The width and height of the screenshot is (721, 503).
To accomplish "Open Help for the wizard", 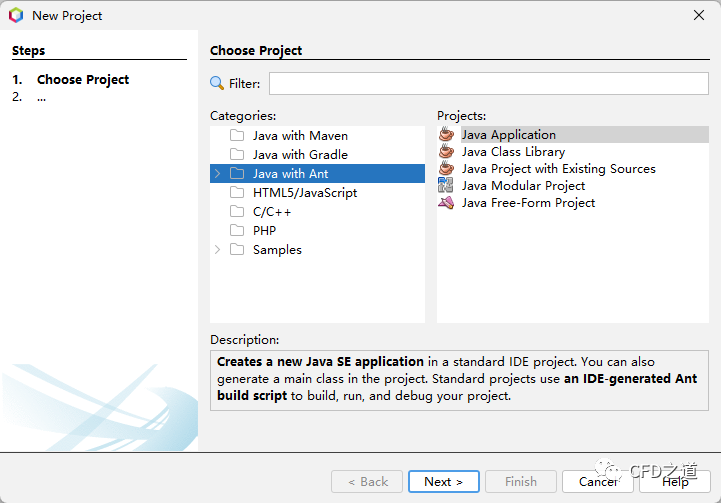I will pos(675,482).
